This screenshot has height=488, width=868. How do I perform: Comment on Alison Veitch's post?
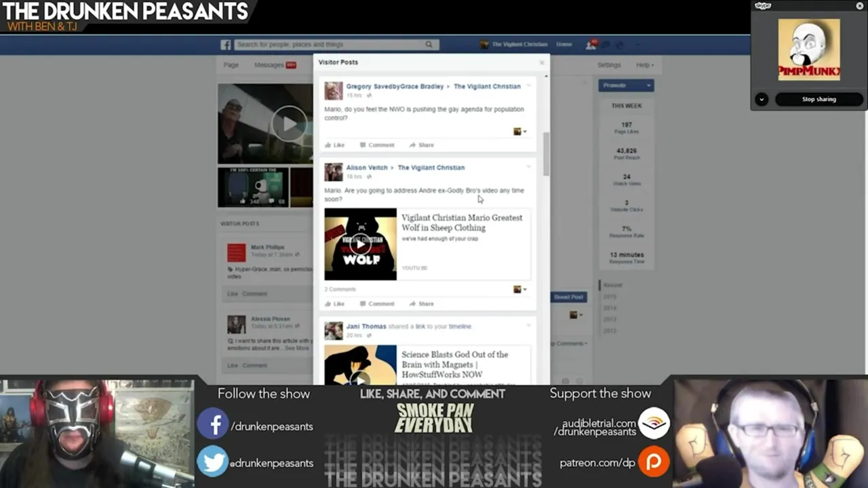(377, 304)
